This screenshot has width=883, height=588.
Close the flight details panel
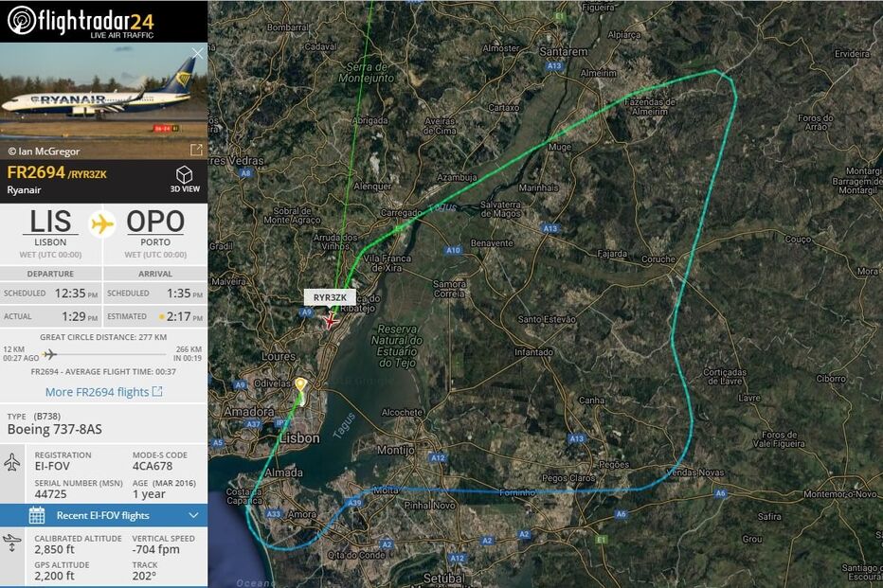(x=197, y=53)
